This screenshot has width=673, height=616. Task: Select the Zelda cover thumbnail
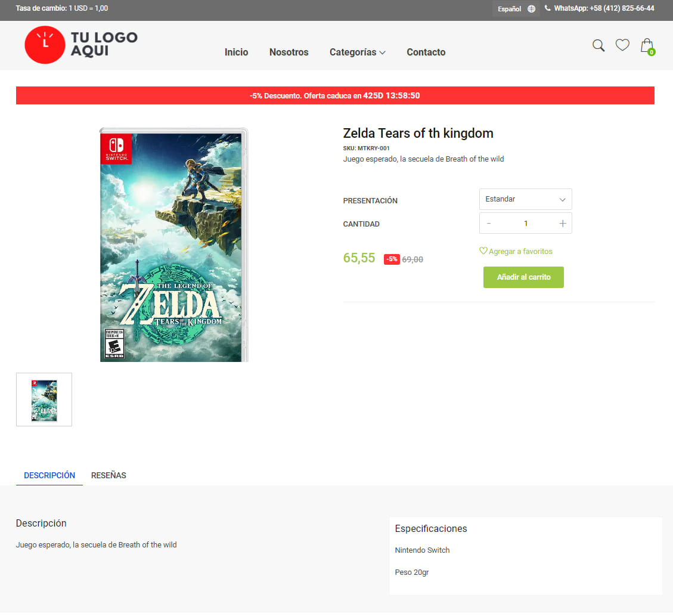(x=44, y=400)
